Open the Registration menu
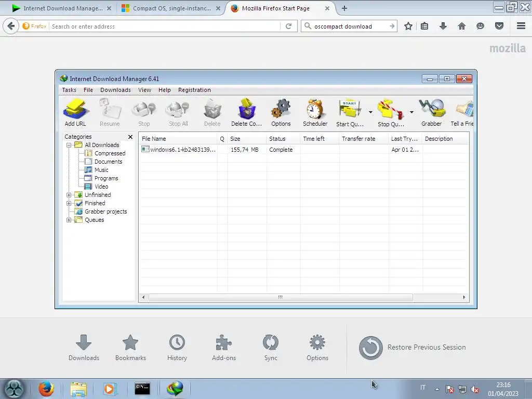Viewport: 532px width, 399px height. [x=194, y=90]
